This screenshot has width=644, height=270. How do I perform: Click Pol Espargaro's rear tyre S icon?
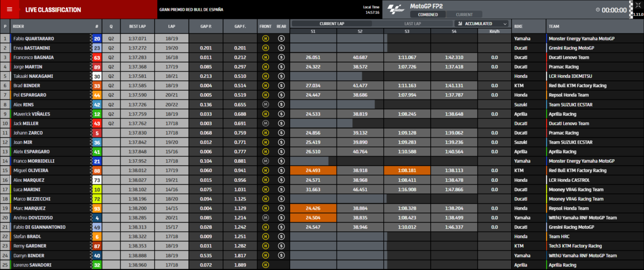pos(281,95)
